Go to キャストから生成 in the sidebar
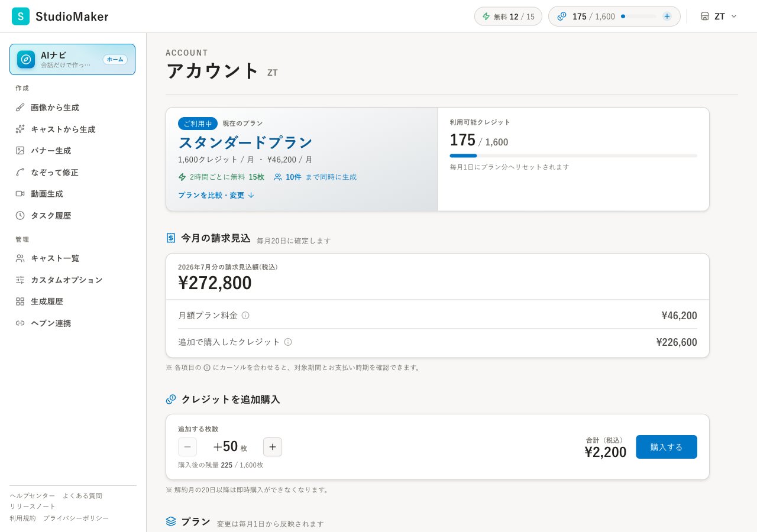 coord(73,129)
